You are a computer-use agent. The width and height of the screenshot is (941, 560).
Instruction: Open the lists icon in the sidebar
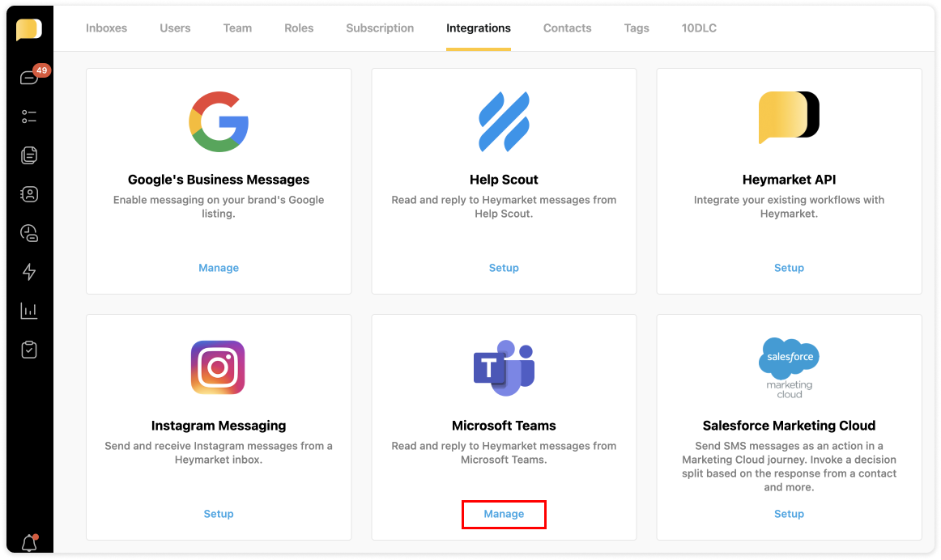point(29,117)
